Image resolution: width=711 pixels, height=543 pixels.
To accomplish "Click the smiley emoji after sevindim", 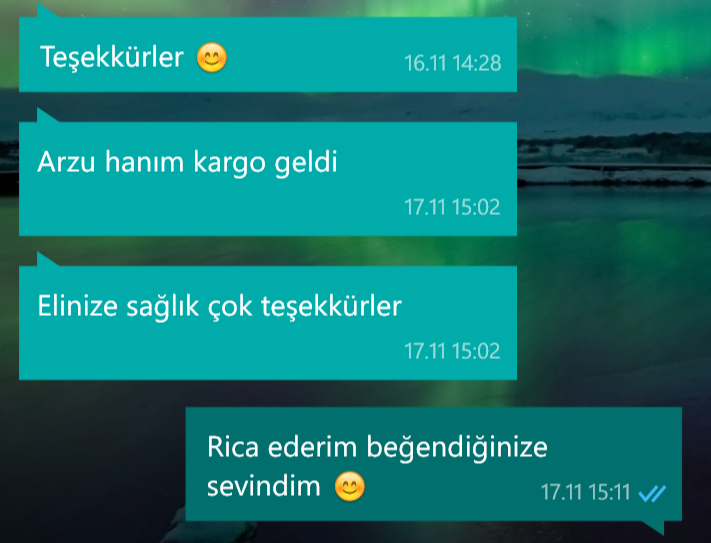I will point(350,486).
